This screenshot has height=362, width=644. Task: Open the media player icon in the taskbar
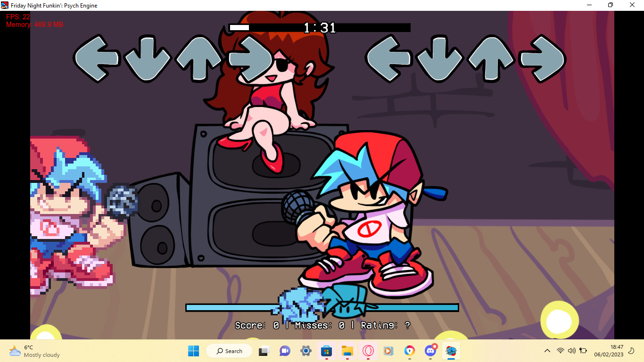pos(388,351)
